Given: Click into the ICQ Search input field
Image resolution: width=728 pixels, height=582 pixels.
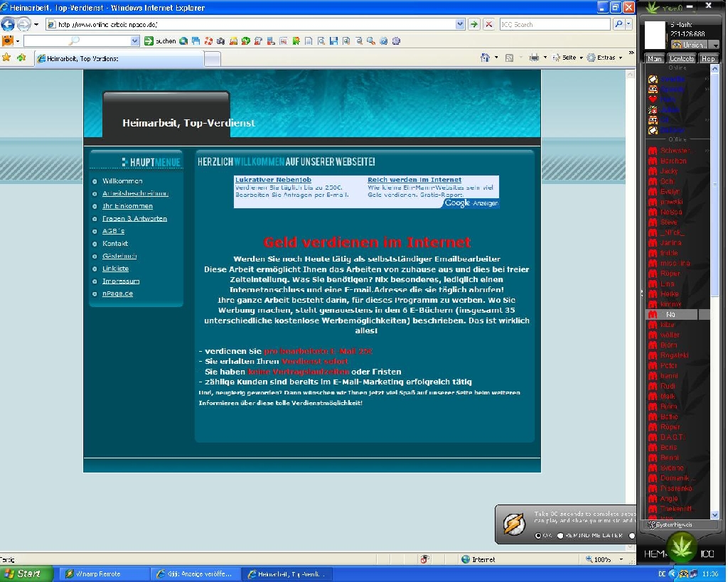Looking at the screenshot, I should pyautogui.click(x=555, y=24).
